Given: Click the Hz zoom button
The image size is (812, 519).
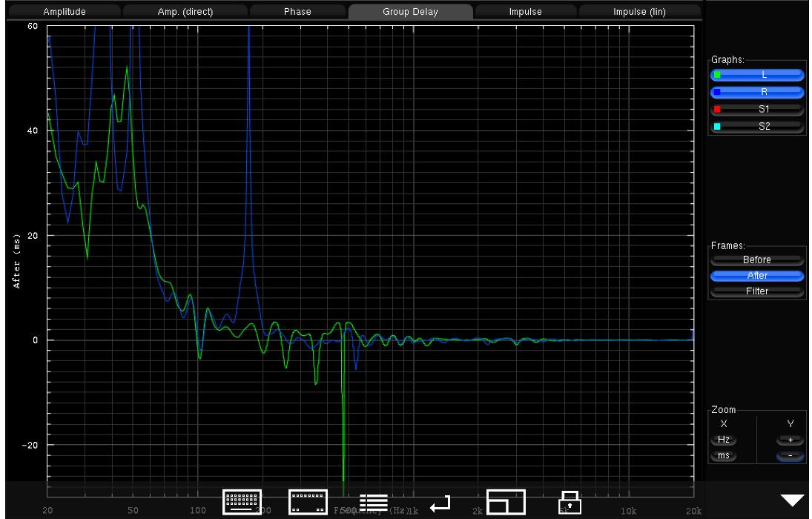Looking at the screenshot, I should coord(723,440).
